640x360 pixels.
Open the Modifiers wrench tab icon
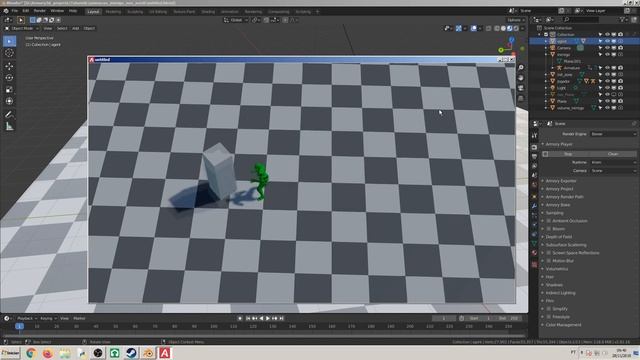pos(534,206)
